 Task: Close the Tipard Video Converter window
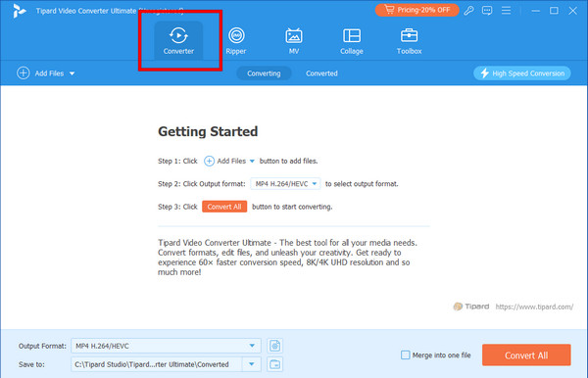tap(572, 11)
